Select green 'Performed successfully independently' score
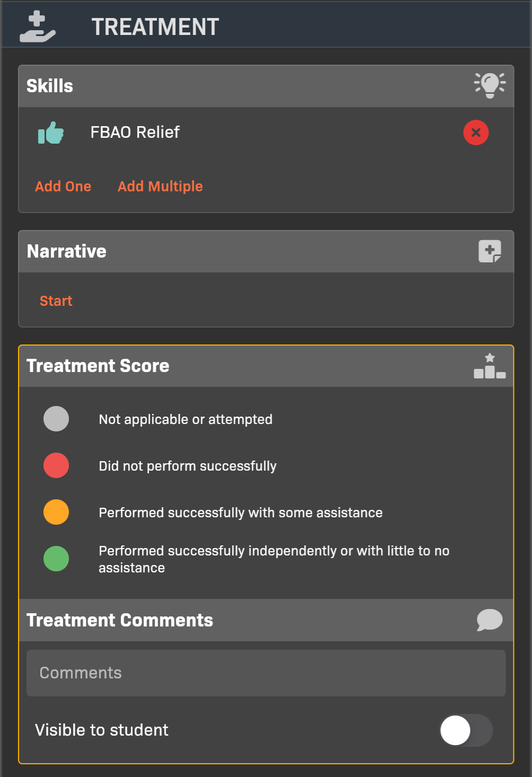Image resolution: width=532 pixels, height=777 pixels. 56,559
